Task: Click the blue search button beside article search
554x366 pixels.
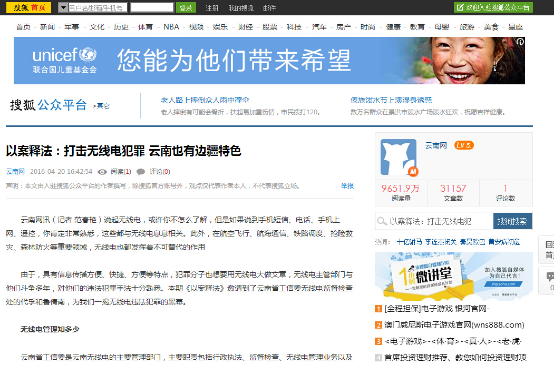Action: click(512, 222)
